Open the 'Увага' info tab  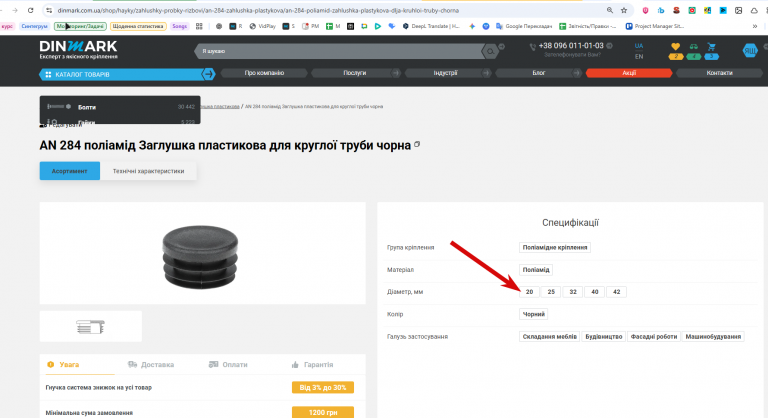tap(64, 365)
